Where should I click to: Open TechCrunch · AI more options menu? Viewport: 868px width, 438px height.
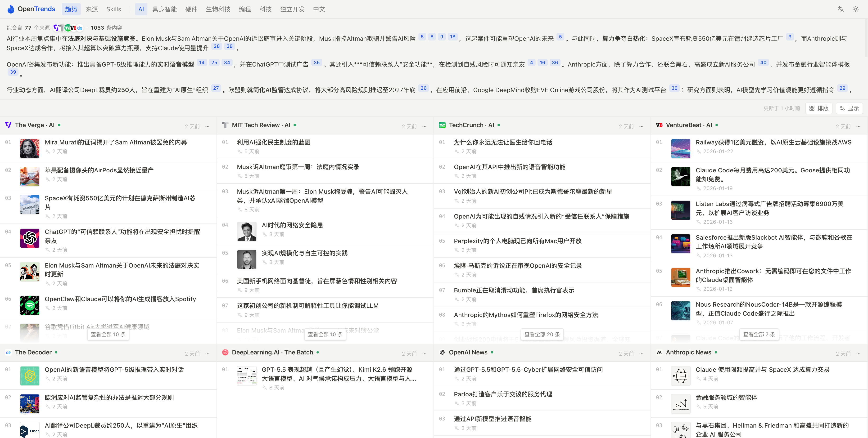click(x=642, y=126)
